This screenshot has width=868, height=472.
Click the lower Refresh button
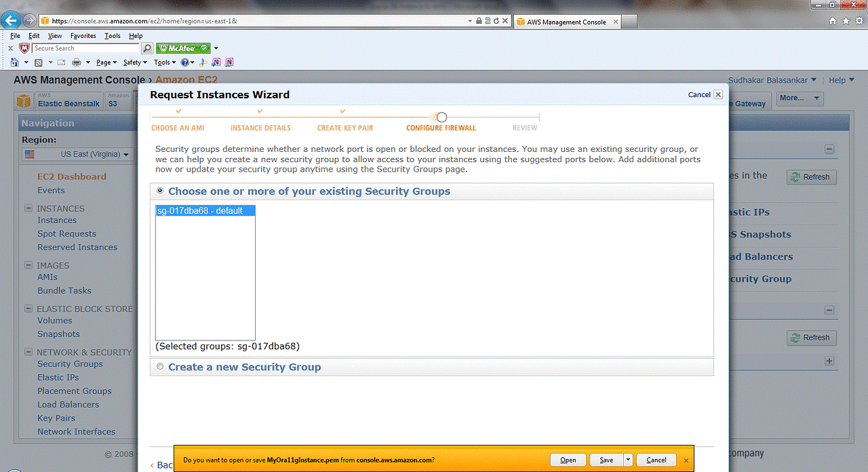click(812, 338)
